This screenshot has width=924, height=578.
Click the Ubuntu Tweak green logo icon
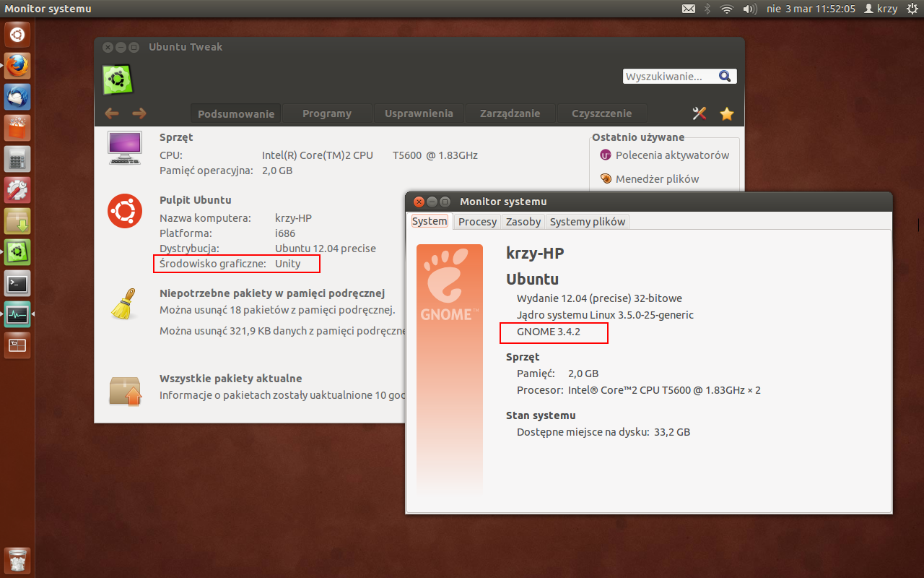pos(117,79)
